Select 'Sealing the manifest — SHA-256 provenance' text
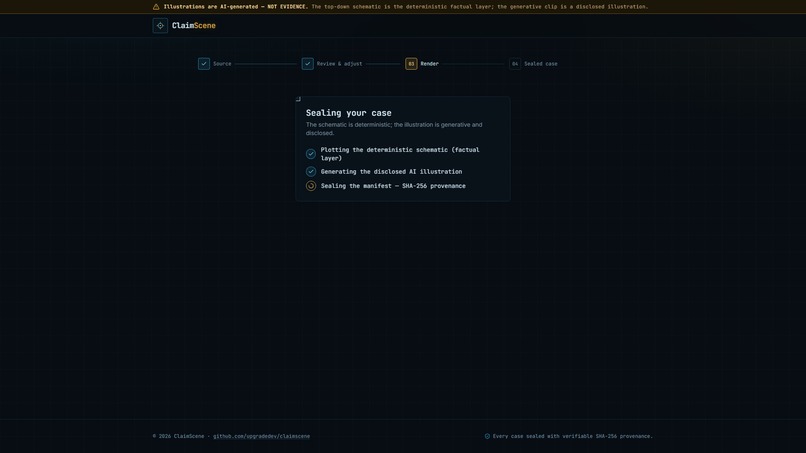806x453 pixels. [x=393, y=186]
